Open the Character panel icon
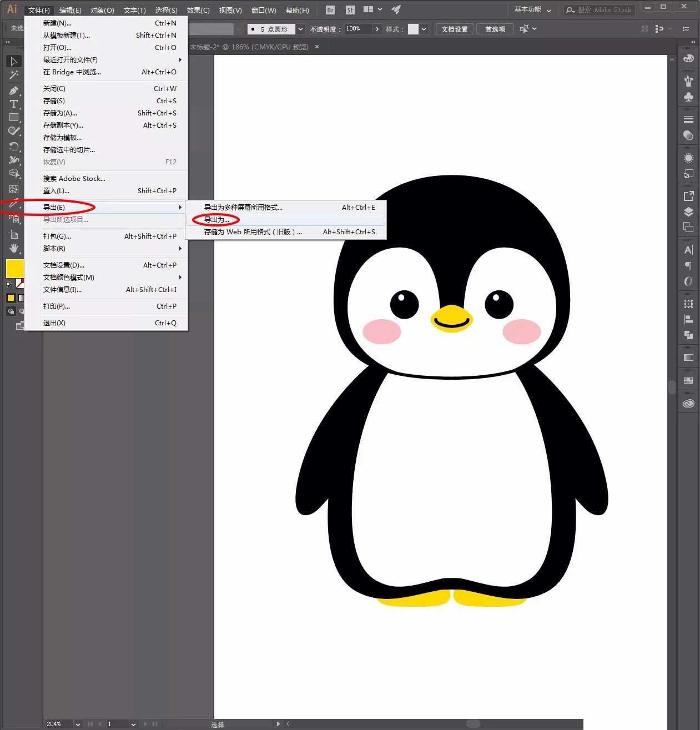Viewport: 700px width, 730px height. (688, 250)
